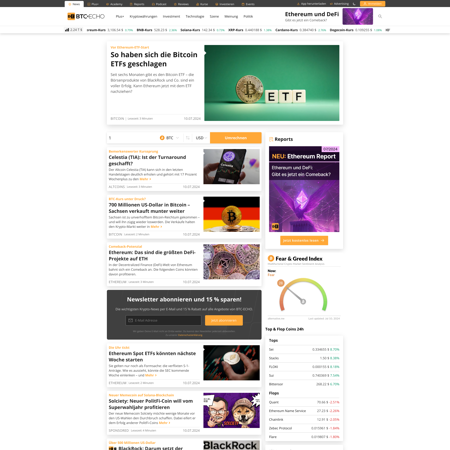Click the Sui row in Tops list

[304, 375]
